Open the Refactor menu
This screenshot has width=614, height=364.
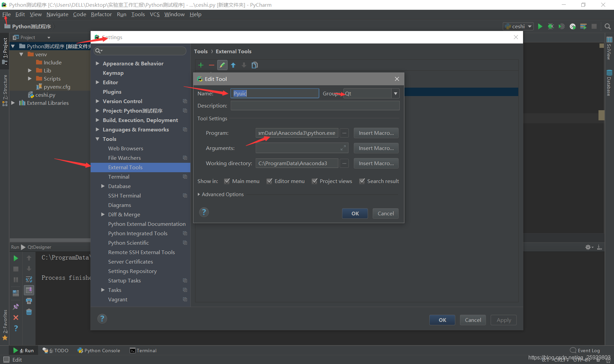pyautogui.click(x=101, y=14)
